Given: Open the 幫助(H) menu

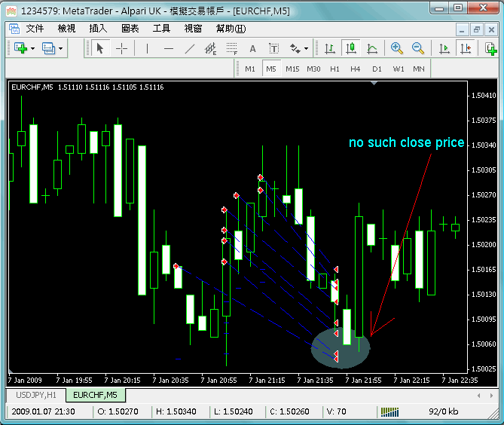Looking at the screenshot, I should 231,29.
